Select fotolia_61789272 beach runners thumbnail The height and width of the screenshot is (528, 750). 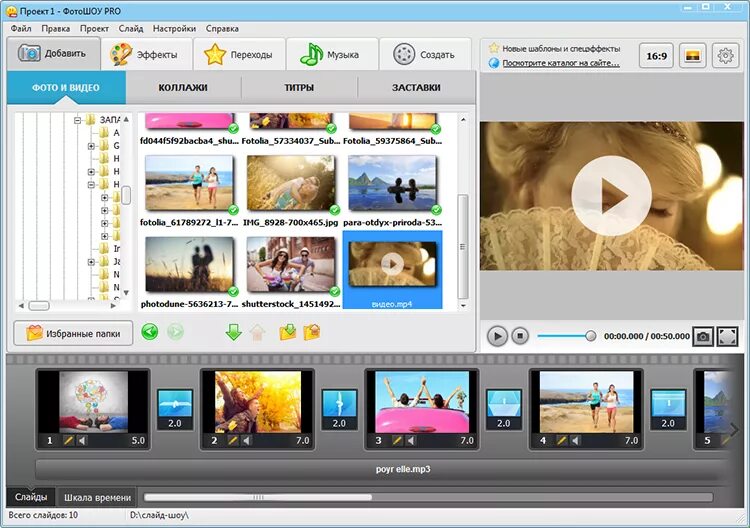pos(189,183)
